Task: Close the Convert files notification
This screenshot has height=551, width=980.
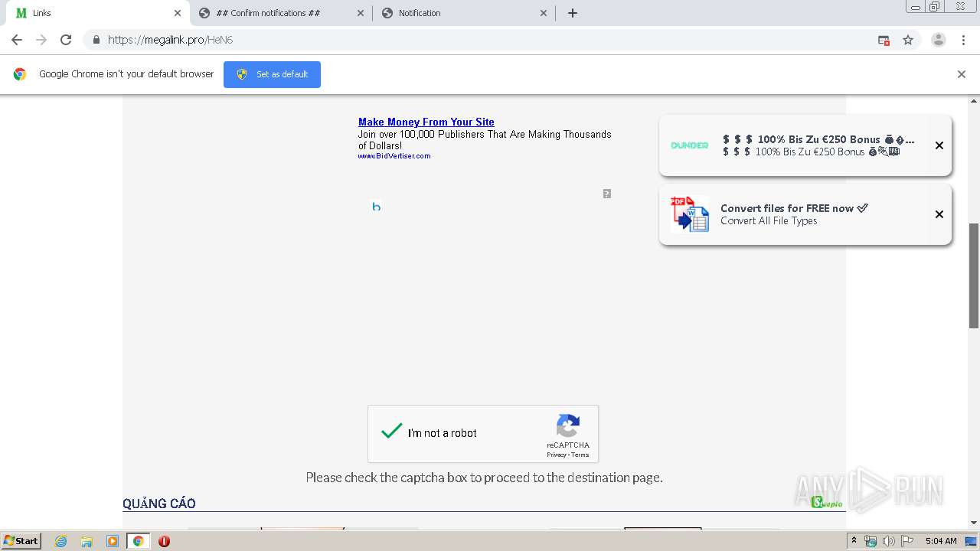Action: [x=939, y=214]
